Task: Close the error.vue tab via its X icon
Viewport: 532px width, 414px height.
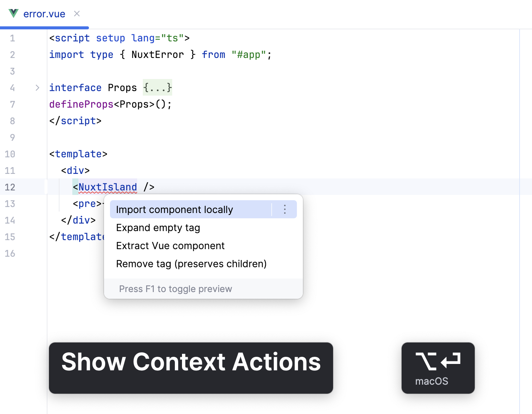Action: 76,13
